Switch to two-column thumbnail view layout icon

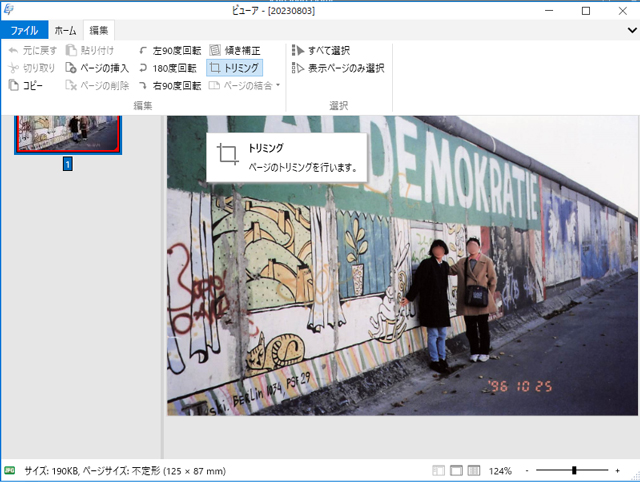(x=473, y=471)
